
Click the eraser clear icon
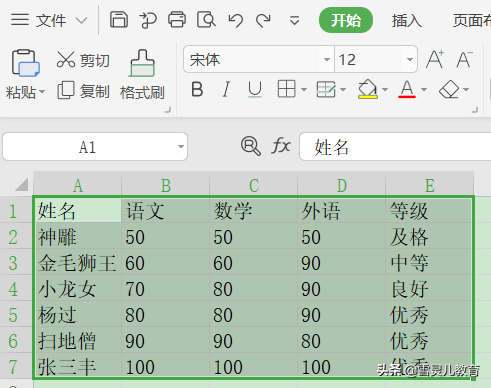click(x=449, y=89)
